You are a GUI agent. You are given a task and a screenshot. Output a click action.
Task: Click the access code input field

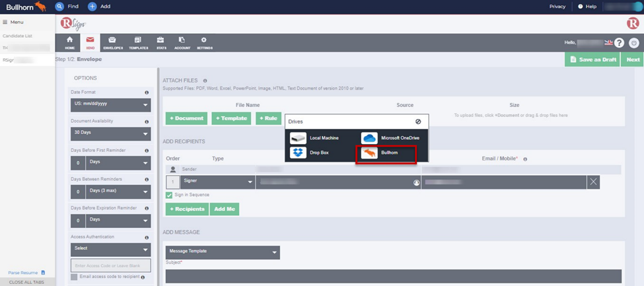pos(111,266)
